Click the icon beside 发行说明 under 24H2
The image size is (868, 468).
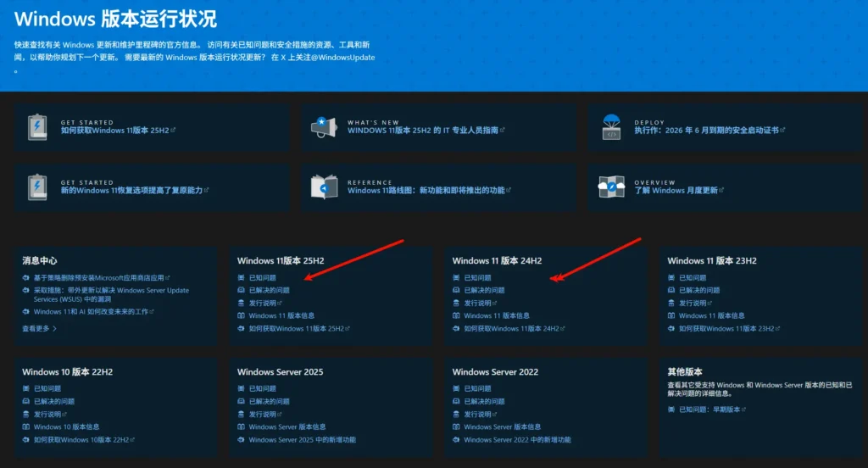(456, 303)
